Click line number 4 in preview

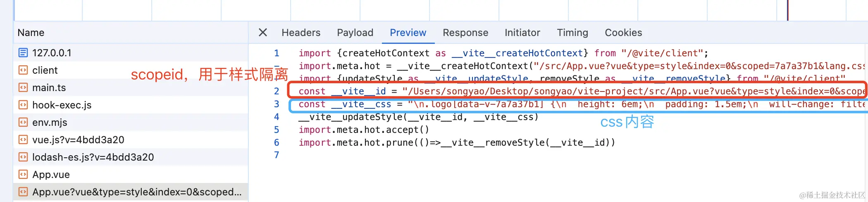[x=277, y=117]
